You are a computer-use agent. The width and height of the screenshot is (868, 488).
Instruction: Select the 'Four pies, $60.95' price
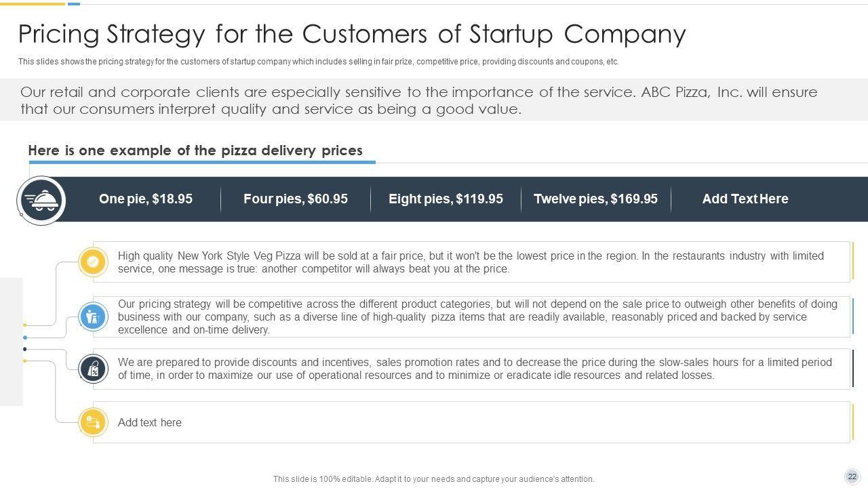[x=296, y=199]
